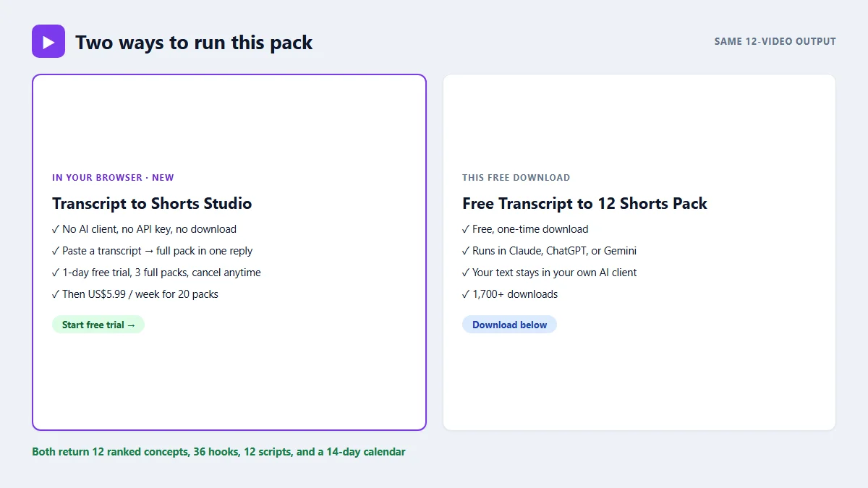Screen dimensions: 868x488
Task: Click 'Paste a transcript → full pack in one reply'
Action: (x=152, y=251)
